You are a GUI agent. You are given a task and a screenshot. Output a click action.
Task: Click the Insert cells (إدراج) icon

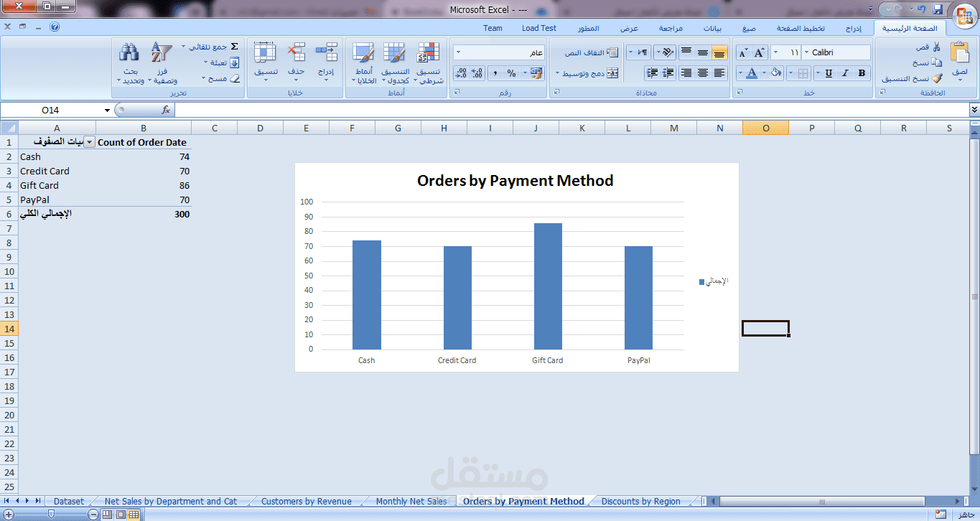tap(327, 52)
